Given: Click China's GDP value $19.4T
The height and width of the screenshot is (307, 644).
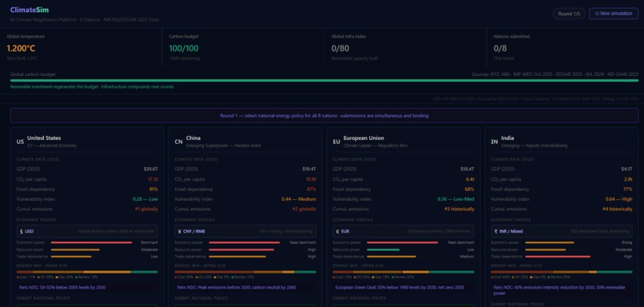Looking at the screenshot, I should coord(309,169).
